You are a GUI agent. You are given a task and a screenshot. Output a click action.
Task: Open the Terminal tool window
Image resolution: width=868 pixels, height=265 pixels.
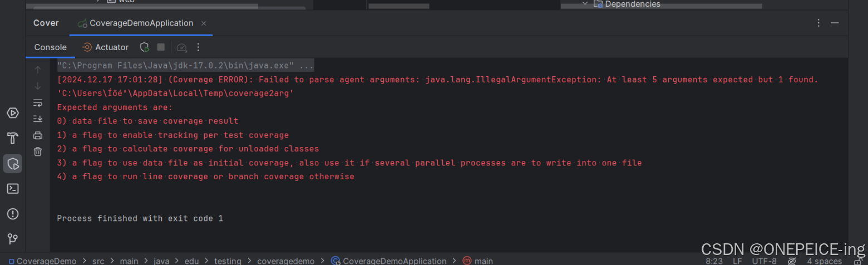point(12,189)
